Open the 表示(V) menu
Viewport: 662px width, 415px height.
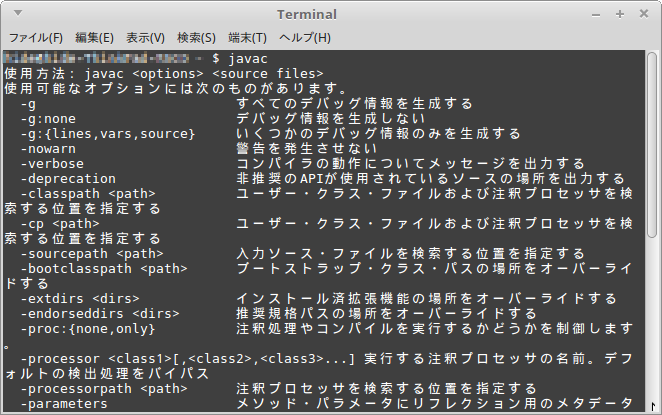[146, 37]
